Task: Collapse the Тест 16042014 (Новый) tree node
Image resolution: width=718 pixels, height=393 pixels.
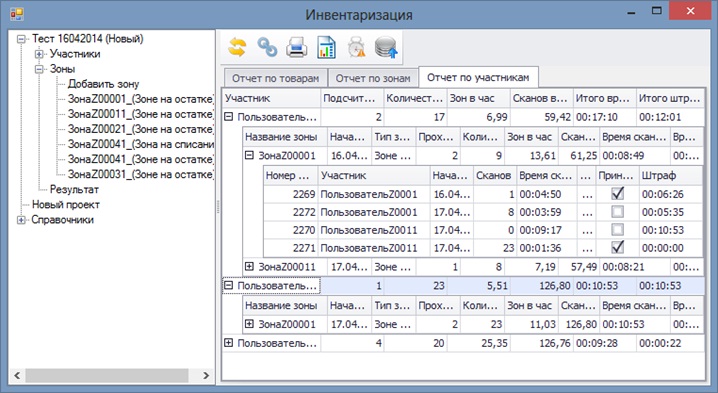Action: coord(21,39)
